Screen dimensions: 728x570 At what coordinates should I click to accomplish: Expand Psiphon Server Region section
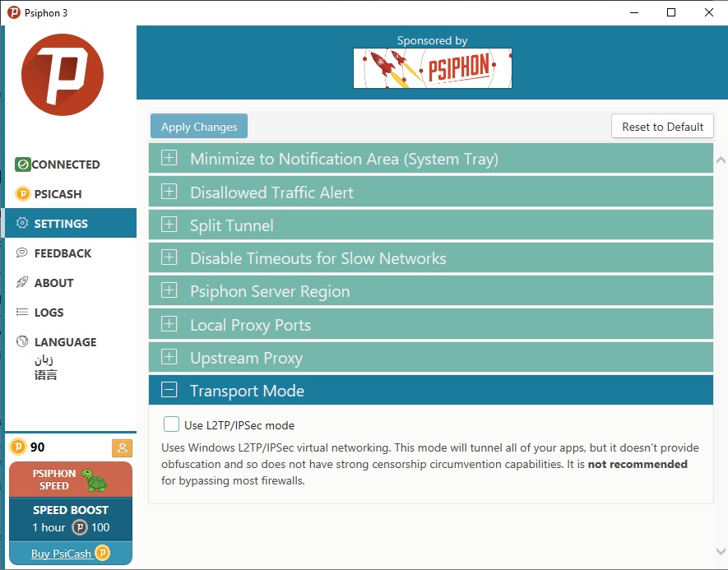[431, 291]
